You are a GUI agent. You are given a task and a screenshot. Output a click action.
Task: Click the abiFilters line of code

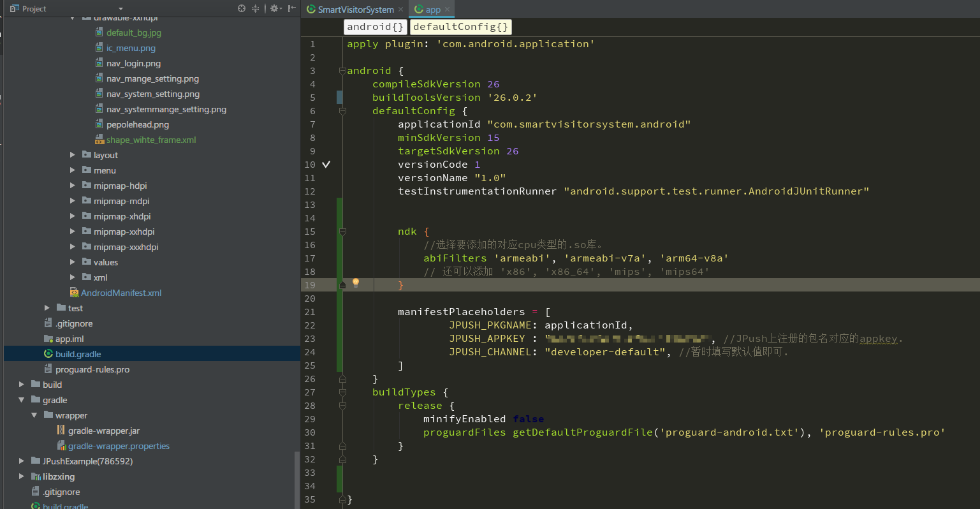click(x=576, y=258)
